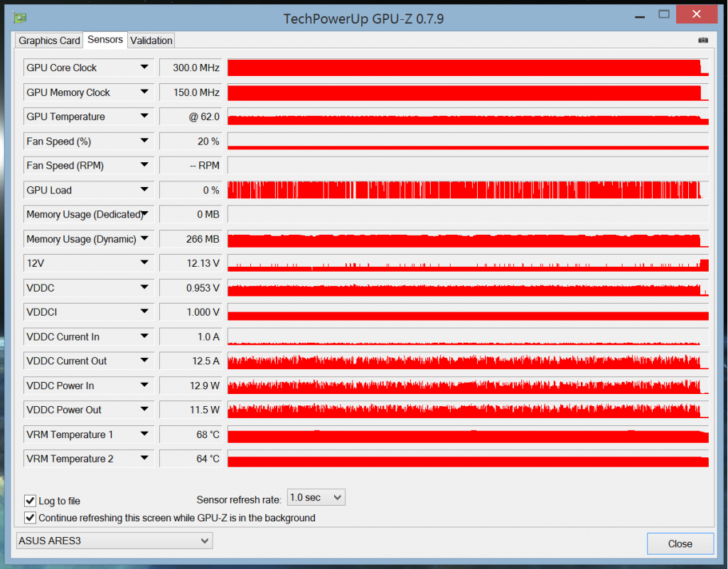Click the GPU Memory Clock 150.0 MHz value
This screenshot has width=728, height=569.
coord(191,92)
